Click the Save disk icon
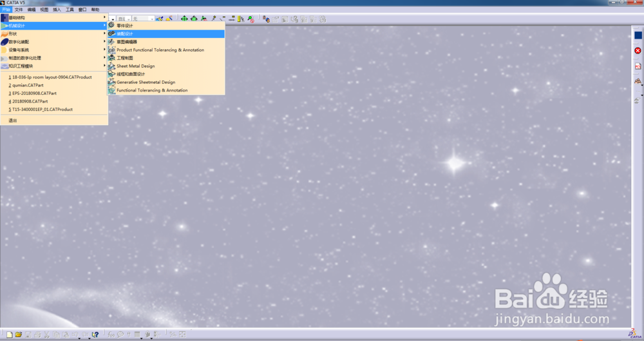Image resolution: width=644 pixels, height=341 pixels. [x=28, y=335]
